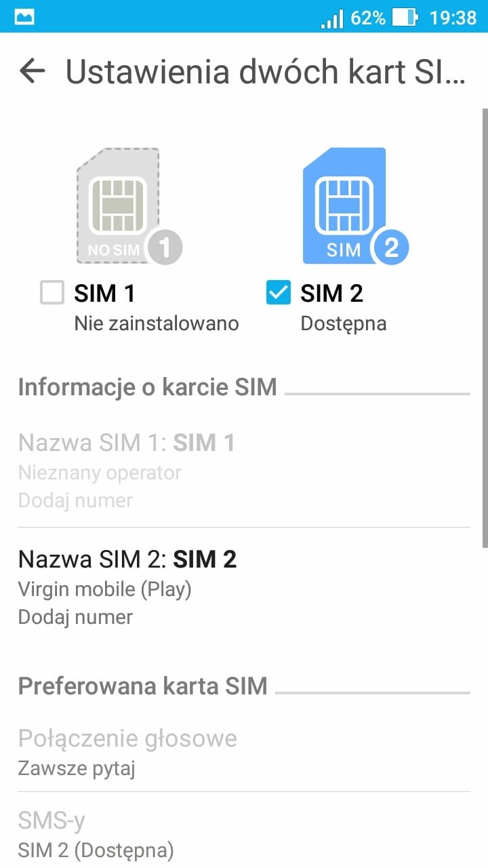Open Nazwa SIM 2 settings entry

click(127, 559)
